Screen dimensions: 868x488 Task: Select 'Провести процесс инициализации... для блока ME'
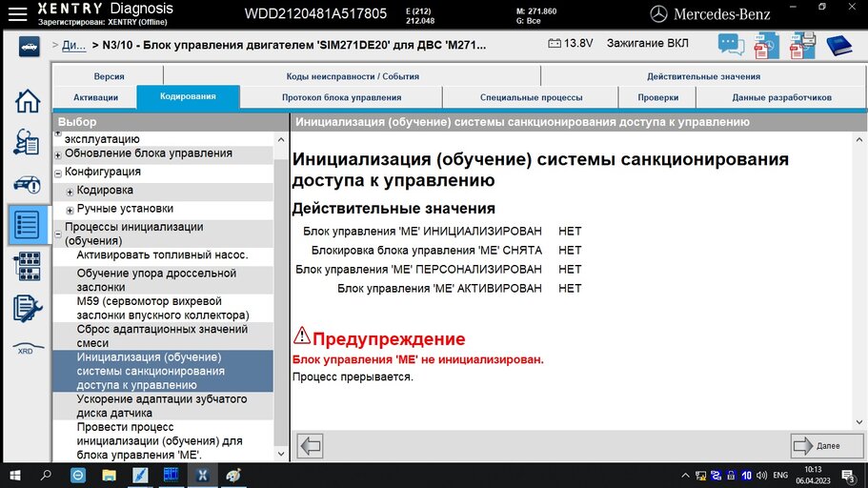tap(163, 441)
